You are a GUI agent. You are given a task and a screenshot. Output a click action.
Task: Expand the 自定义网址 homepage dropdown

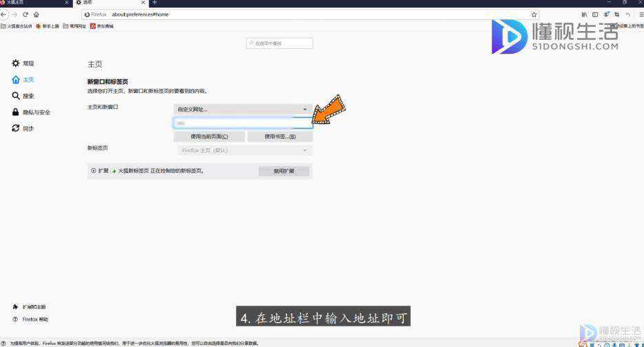(242, 109)
